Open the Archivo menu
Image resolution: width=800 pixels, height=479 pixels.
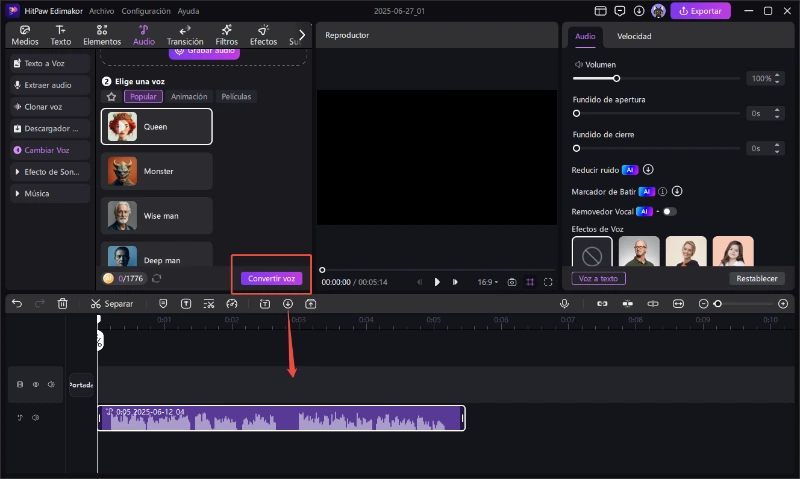click(101, 11)
